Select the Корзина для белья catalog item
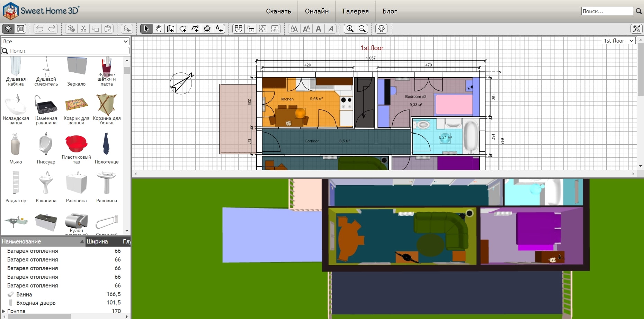 (107, 109)
